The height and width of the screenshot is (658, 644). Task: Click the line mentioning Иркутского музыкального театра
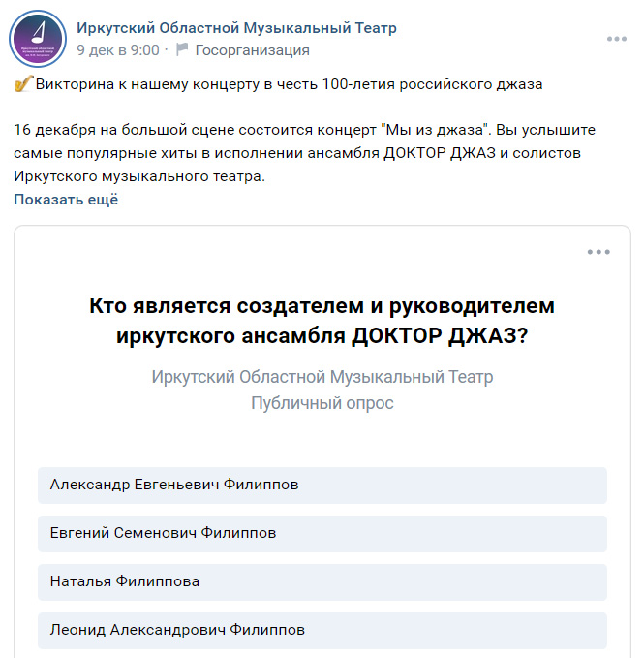pos(139,176)
